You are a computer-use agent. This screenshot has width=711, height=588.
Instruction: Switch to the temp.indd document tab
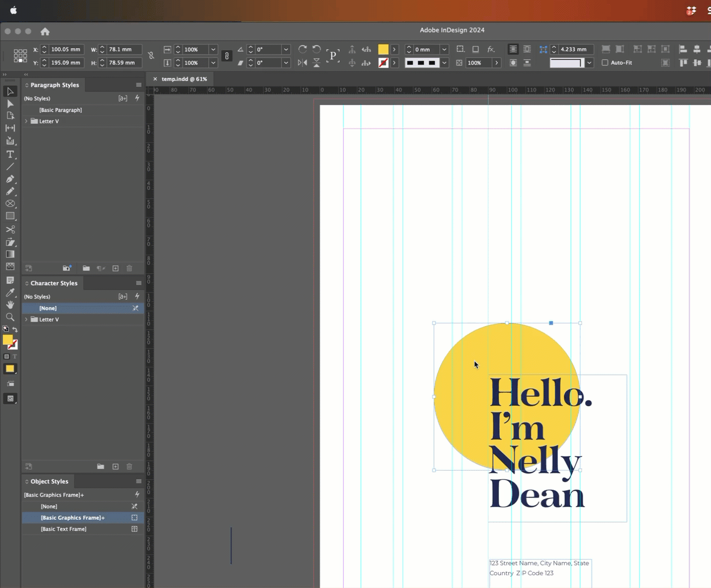point(184,79)
